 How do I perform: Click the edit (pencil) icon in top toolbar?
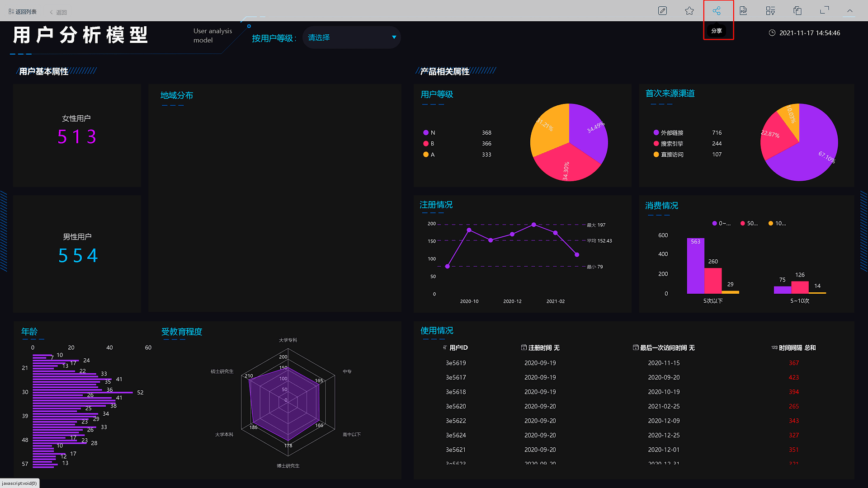coord(662,10)
